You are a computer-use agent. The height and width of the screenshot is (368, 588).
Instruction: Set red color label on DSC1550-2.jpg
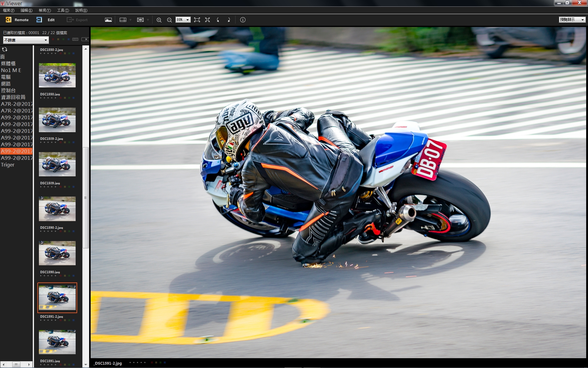[61, 53]
